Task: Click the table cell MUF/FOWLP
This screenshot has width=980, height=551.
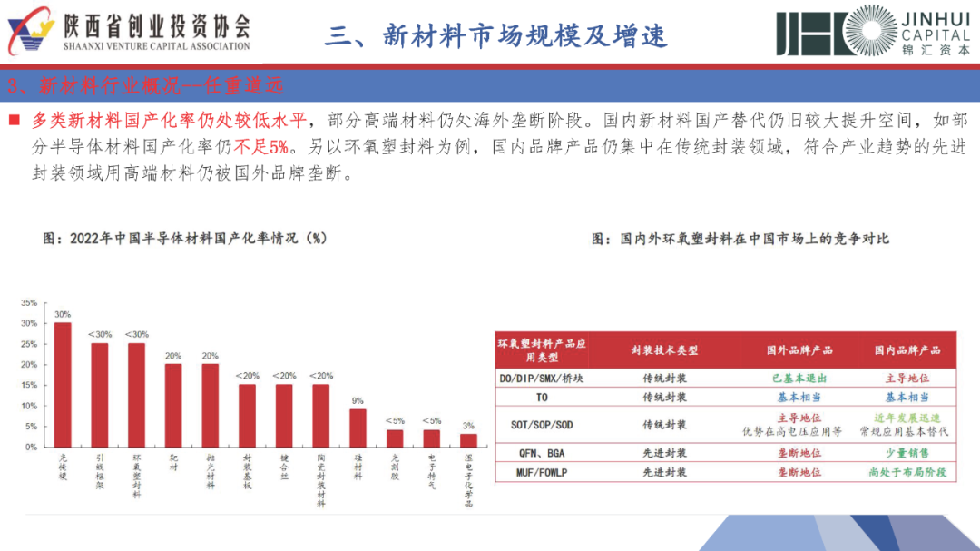Action: point(541,473)
